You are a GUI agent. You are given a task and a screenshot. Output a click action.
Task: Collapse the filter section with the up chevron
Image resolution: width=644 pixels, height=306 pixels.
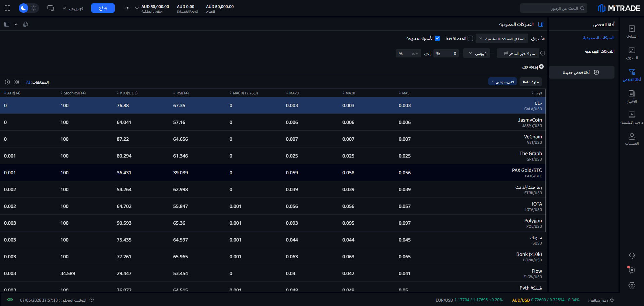[16, 24]
